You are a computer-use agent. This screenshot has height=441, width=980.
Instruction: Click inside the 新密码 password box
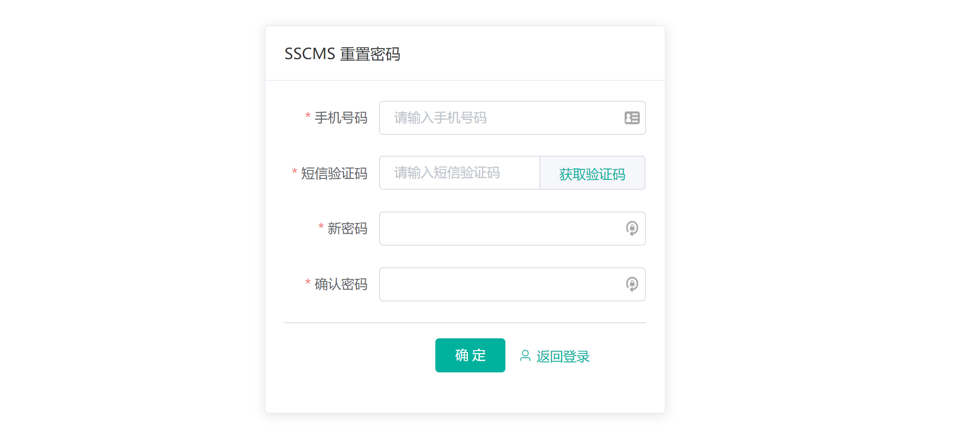(497, 229)
